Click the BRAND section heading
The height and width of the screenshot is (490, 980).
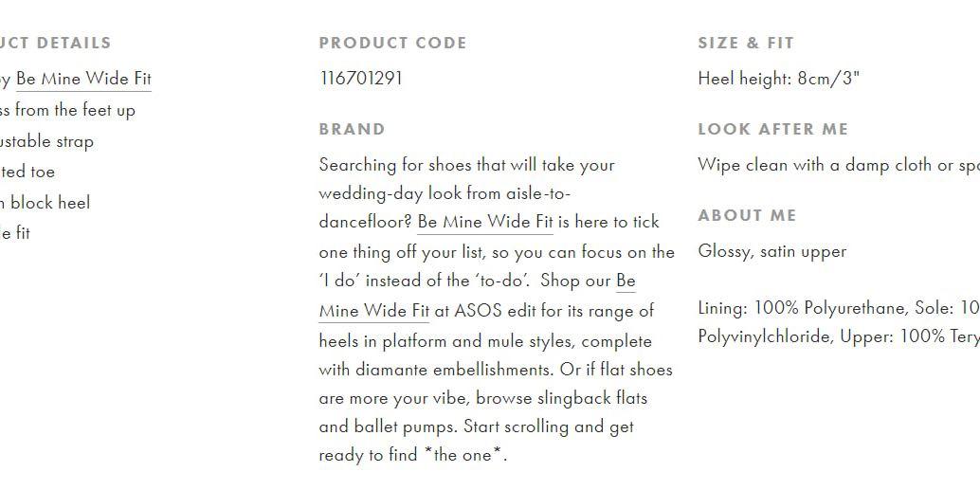click(x=352, y=129)
